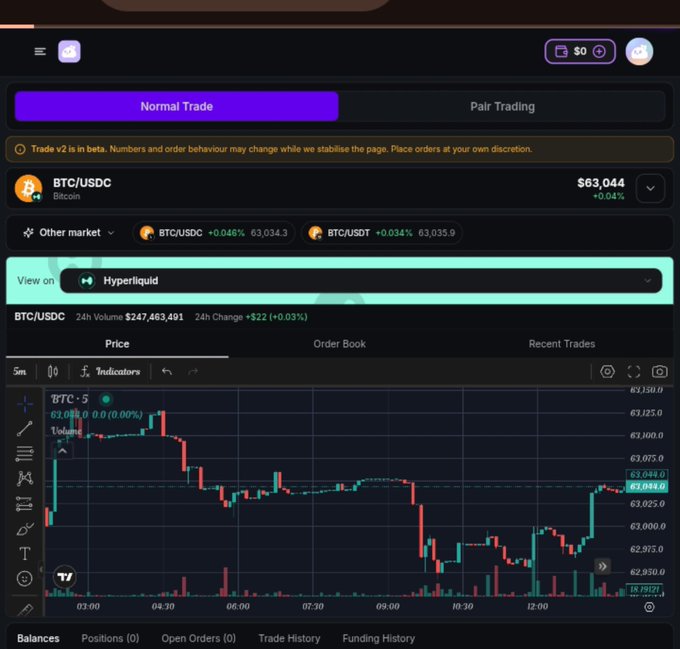Open chart settings hexagon icon
Image resolution: width=680 pixels, height=649 pixels.
[x=607, y=372]
